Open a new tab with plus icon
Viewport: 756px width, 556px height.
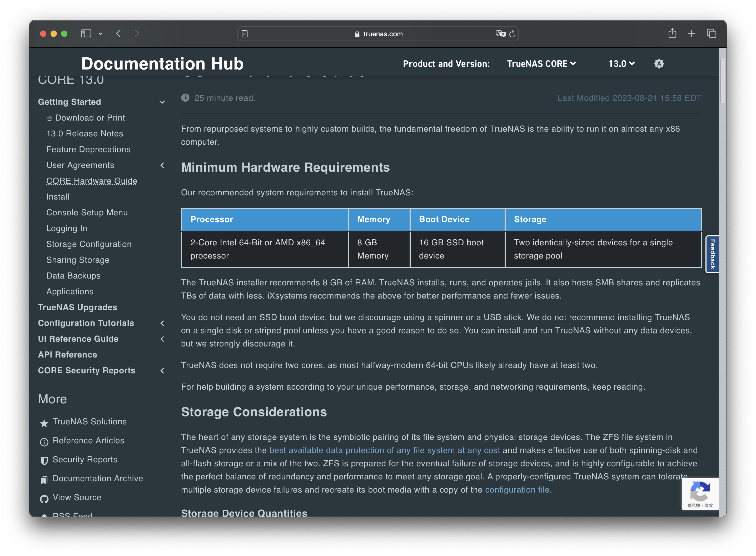point(692,33)
